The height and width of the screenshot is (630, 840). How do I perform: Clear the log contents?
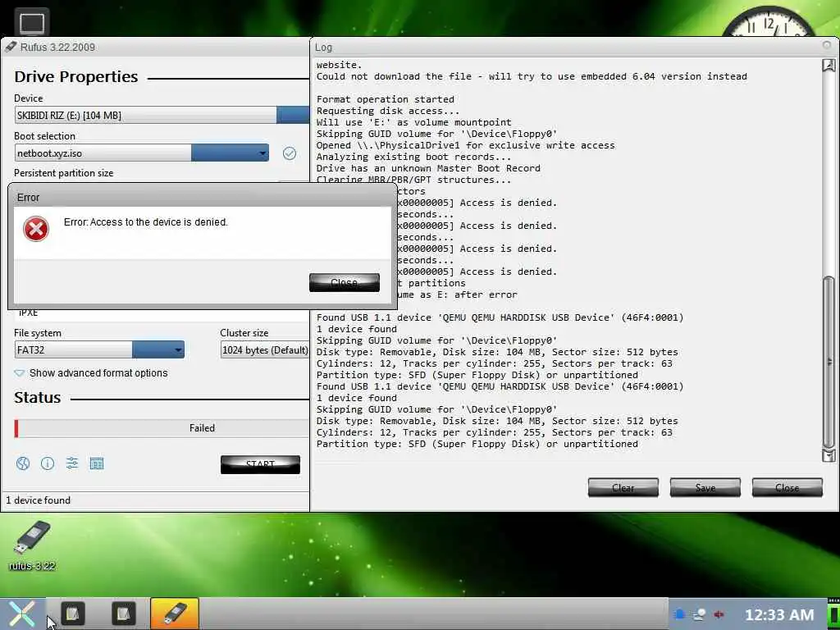(x=623, y=487)
